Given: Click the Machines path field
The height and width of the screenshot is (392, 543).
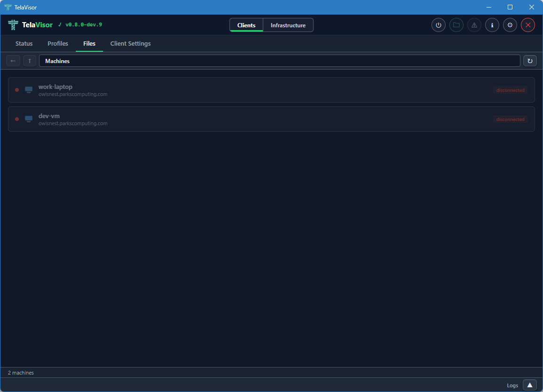Looking at the screenshot, I should click(279, 61).
